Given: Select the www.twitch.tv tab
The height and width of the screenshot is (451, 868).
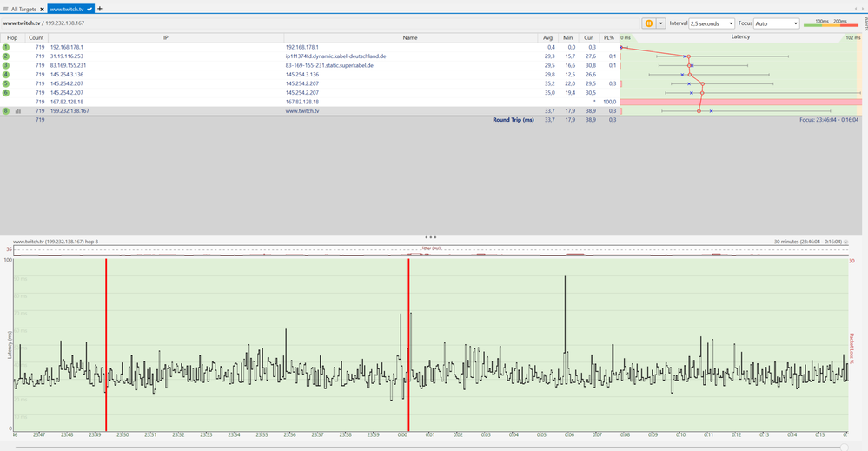Looking at the screenshot, I should coord(66,9).
